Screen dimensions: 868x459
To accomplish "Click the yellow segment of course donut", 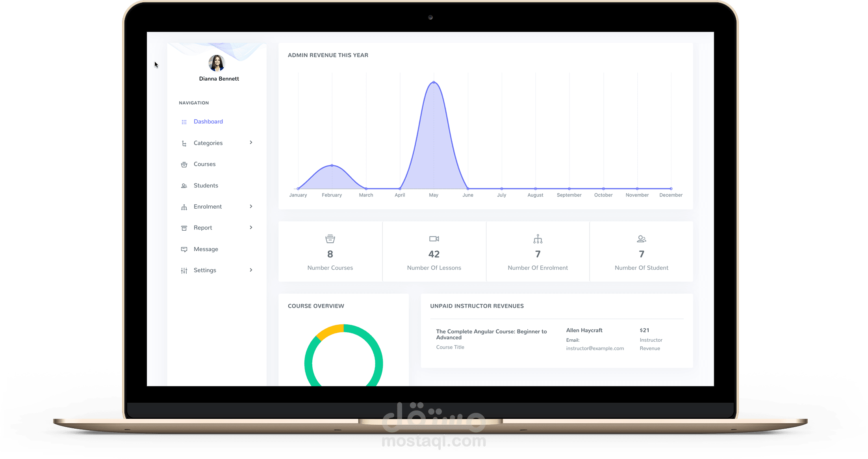I will point(330,331).
